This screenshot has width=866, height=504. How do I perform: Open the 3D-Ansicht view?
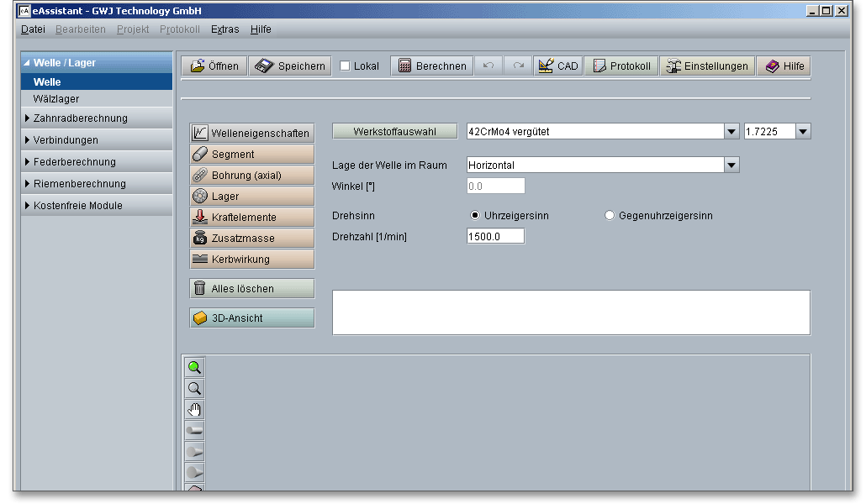coord(252,318)
